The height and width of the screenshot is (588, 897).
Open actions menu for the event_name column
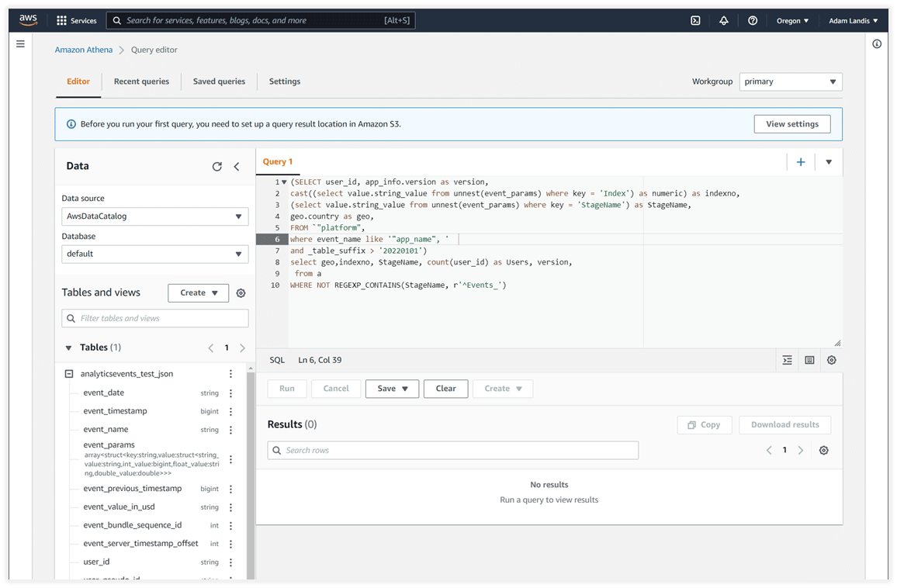point(230,430)
